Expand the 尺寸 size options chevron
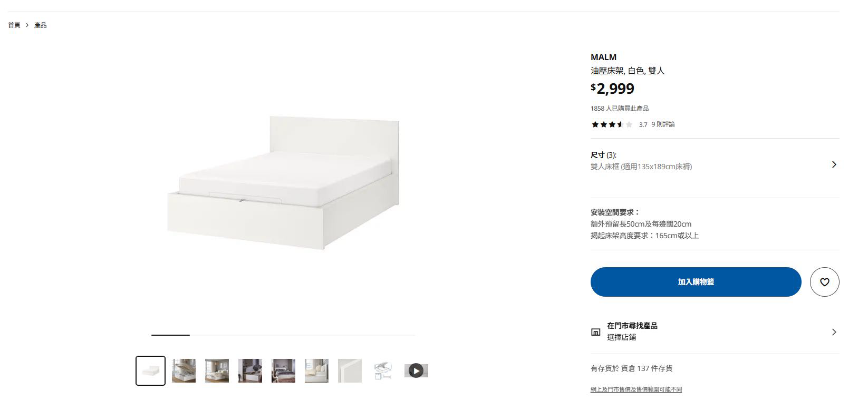 pyautogui.click(x=834, y=164)
